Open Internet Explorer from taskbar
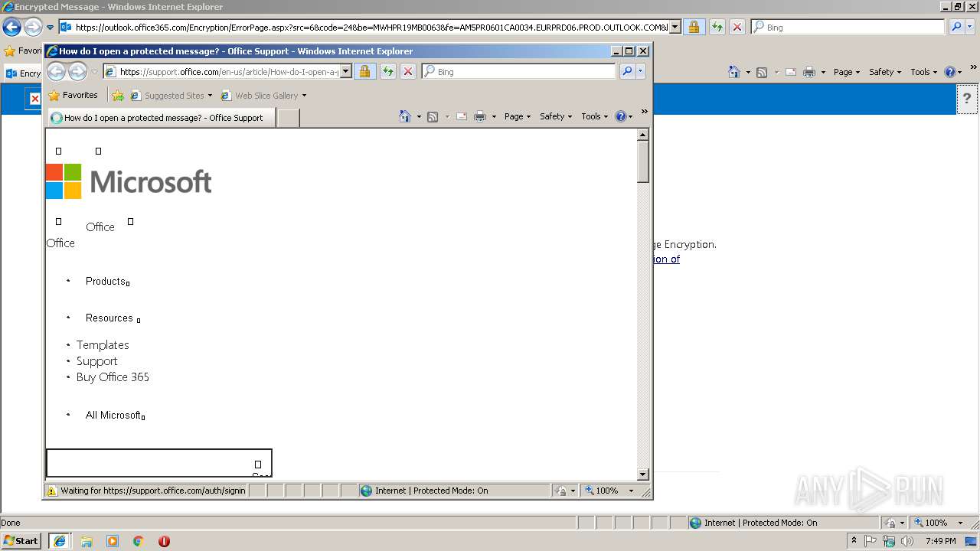980x551 pixels. (60, 541)
